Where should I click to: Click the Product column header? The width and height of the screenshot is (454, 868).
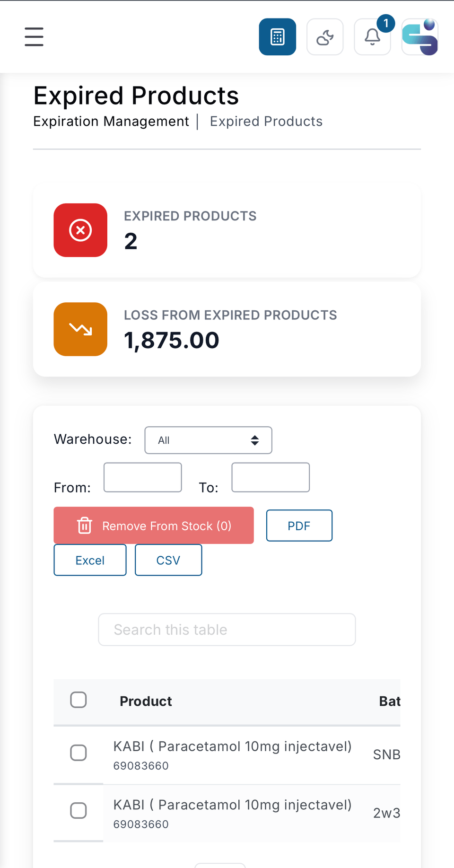146,701
